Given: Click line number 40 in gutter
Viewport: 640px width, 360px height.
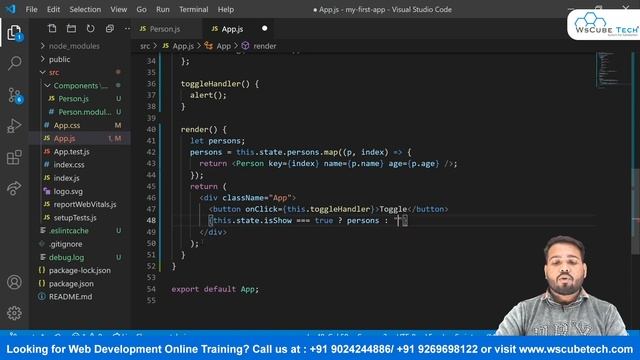Looking at the screenshot, I should point(151,129).
